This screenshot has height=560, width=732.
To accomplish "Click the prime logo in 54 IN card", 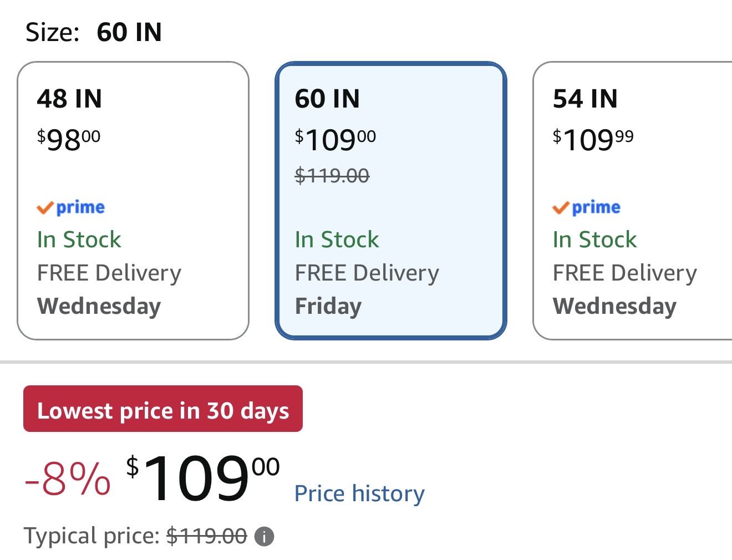I will pos(586,207).
